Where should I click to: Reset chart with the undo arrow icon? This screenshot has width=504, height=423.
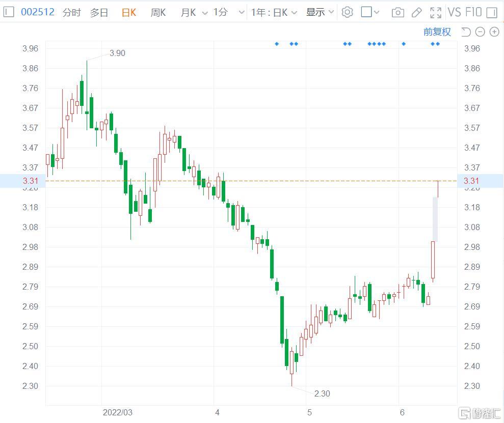(x=466, y=32)
